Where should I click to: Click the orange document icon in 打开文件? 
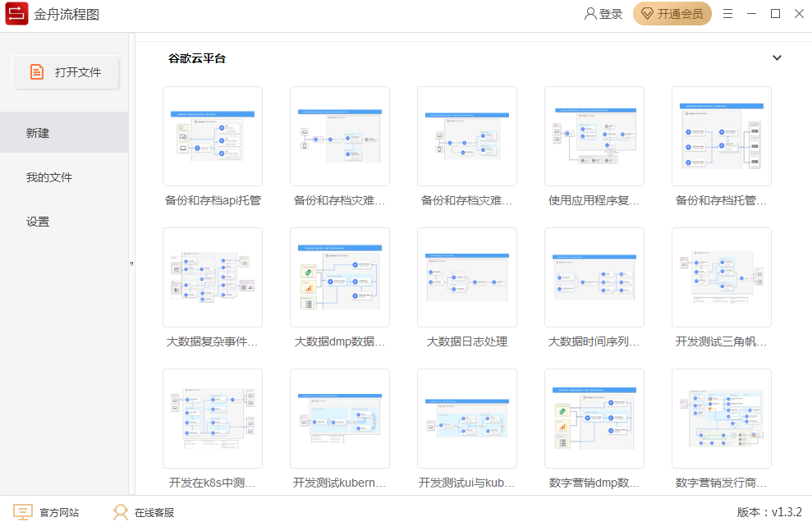[37, 72]
